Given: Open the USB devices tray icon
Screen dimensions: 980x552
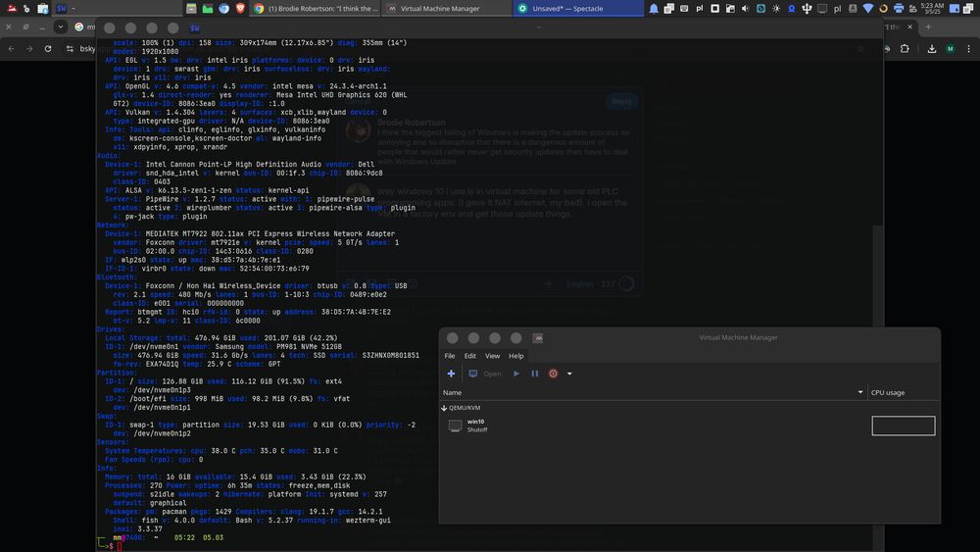Looking at the screenshot, I should [807, 9].
